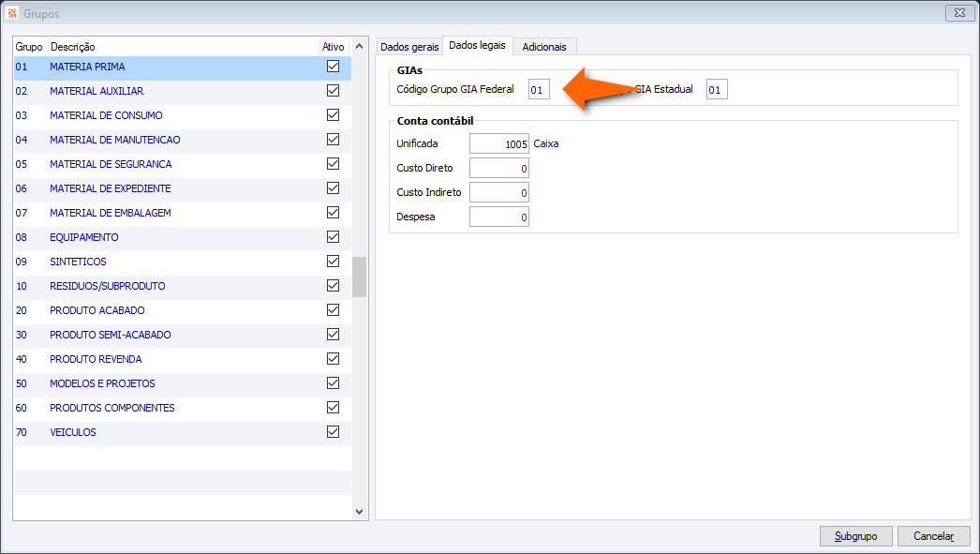The height and width of the screenshot is (554, 980).
Task: Click the list scroll up arrow
Action: pyautogui.click(x=360, y=46)
